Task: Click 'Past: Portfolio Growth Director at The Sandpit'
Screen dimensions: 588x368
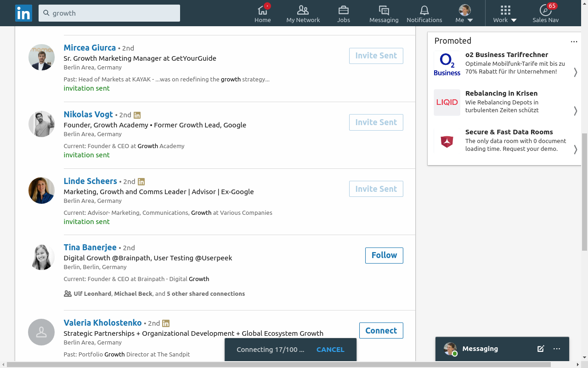Action: (126, 354)
